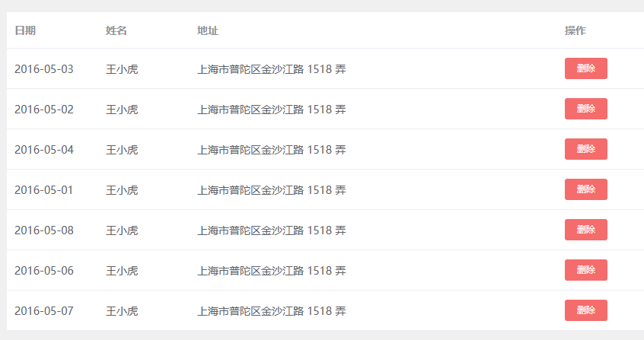Click the 日期 column header
This screenshot has height=340, width=644.
point(25,30)
